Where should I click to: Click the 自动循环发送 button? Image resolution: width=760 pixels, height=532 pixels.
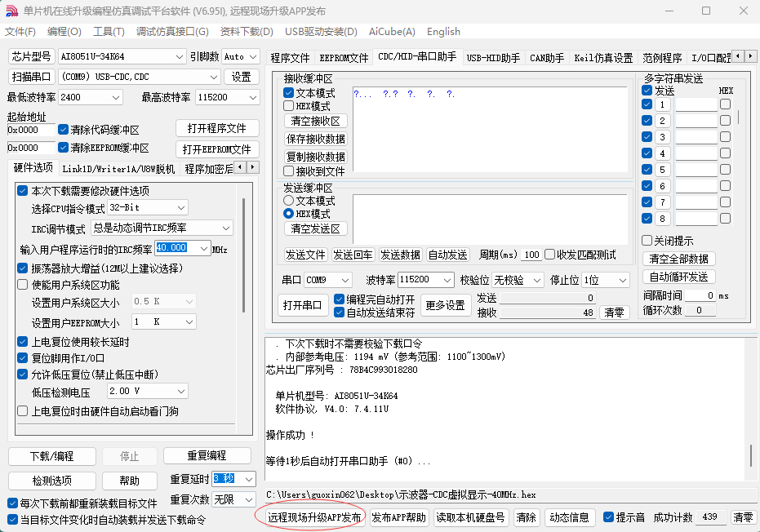click(678, 277)
